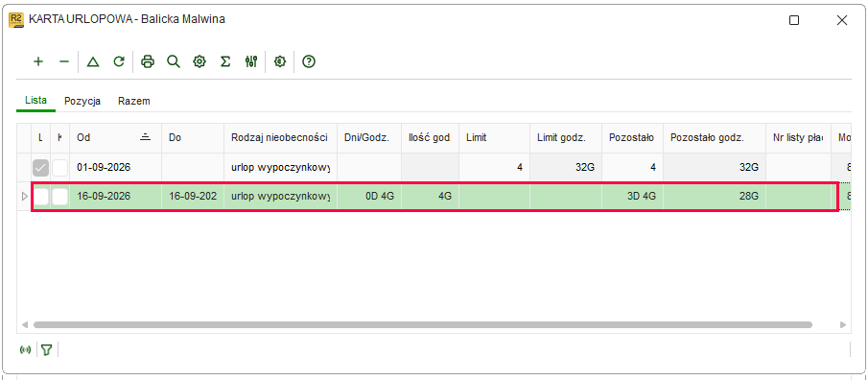Click the Limit cell with value 4

pyautogui.click(x=494, y=167)
